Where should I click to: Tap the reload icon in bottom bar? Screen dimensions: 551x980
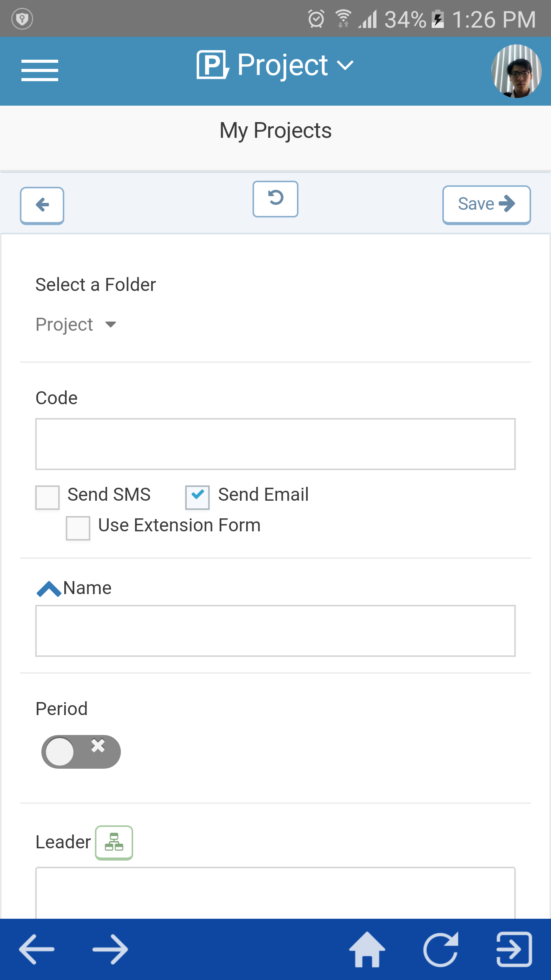coord(441,949)
